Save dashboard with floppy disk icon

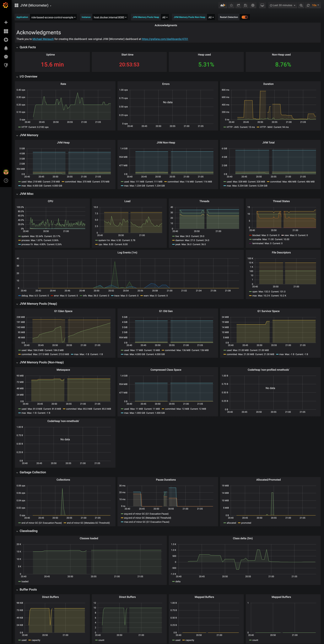pyautogui.click(x=246, y=5)
